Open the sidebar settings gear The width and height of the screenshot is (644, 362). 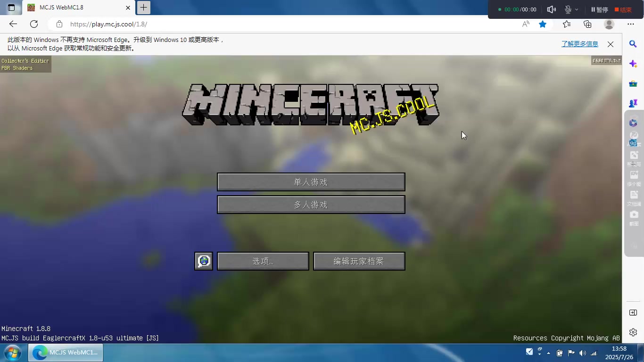[633, 332]
